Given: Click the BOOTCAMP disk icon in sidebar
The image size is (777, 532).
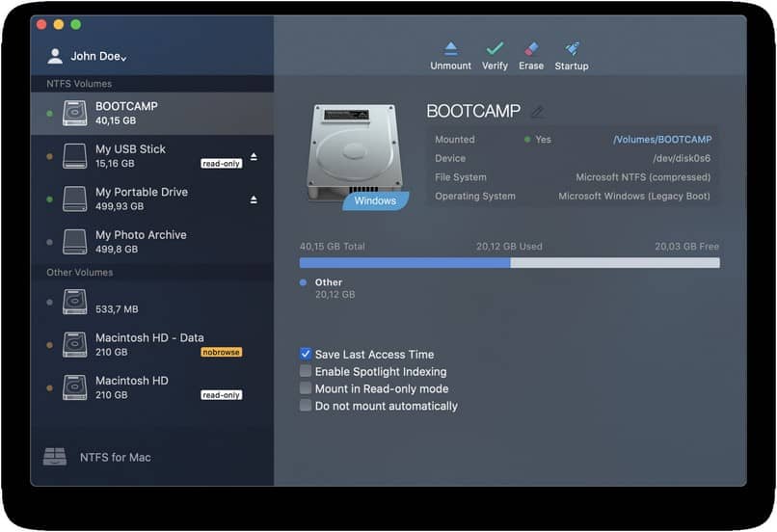Looking at the screenshot, I should pos(75,113).
